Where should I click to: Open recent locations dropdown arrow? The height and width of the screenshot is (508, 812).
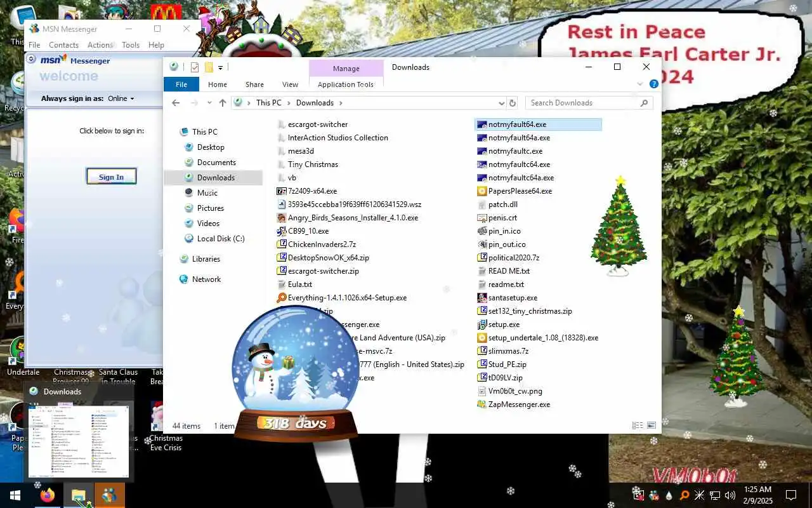(210, 103)
